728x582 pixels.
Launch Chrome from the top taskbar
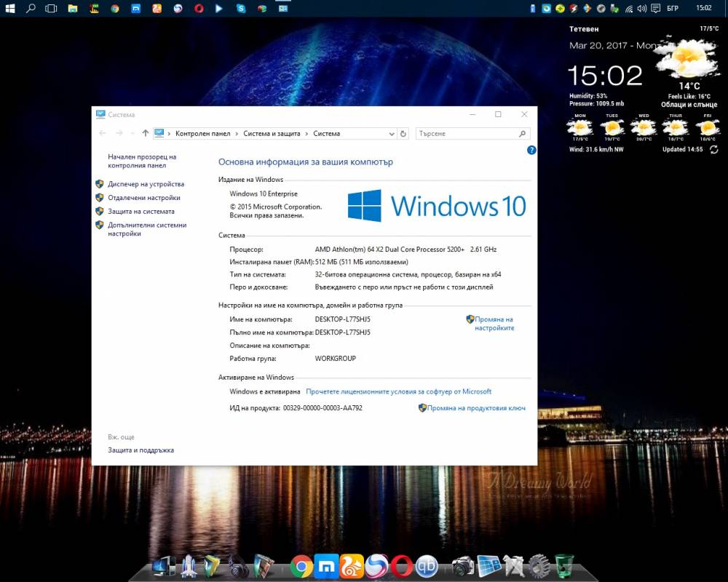tap(115, 8)
